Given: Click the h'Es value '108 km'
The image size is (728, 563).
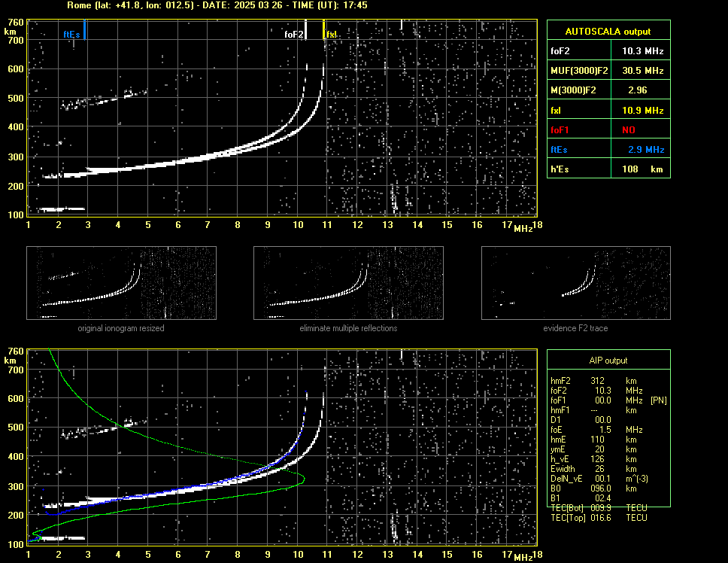Looking at the screenshot, I should coord(642,169).
